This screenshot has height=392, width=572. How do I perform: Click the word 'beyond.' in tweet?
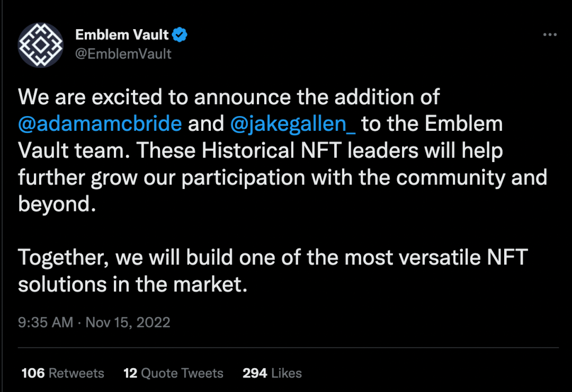click(x=57, y=204)
